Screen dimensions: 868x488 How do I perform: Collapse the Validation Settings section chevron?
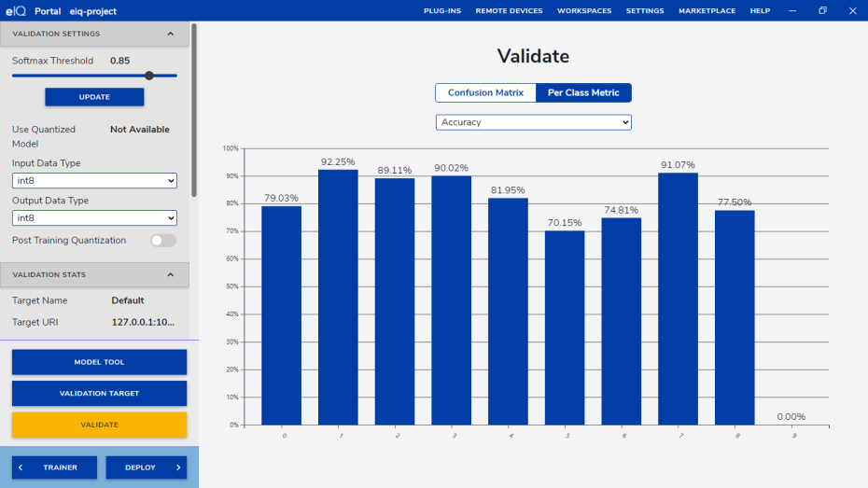point(170,34)
